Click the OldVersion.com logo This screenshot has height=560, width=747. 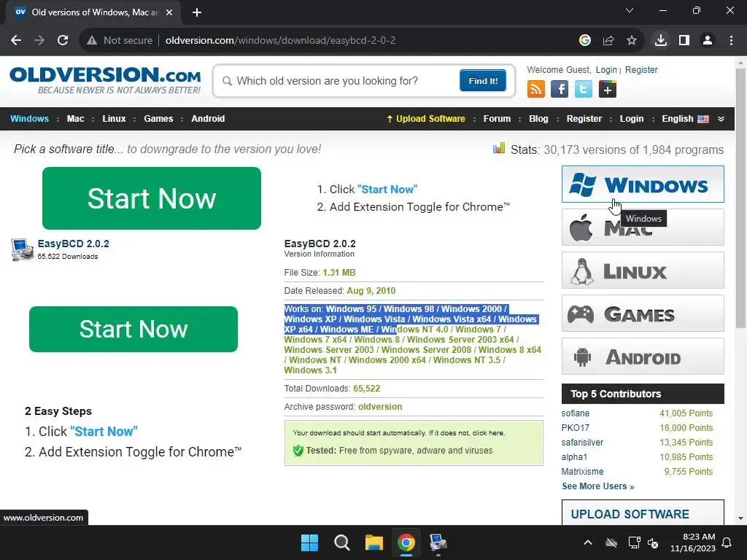105,80
